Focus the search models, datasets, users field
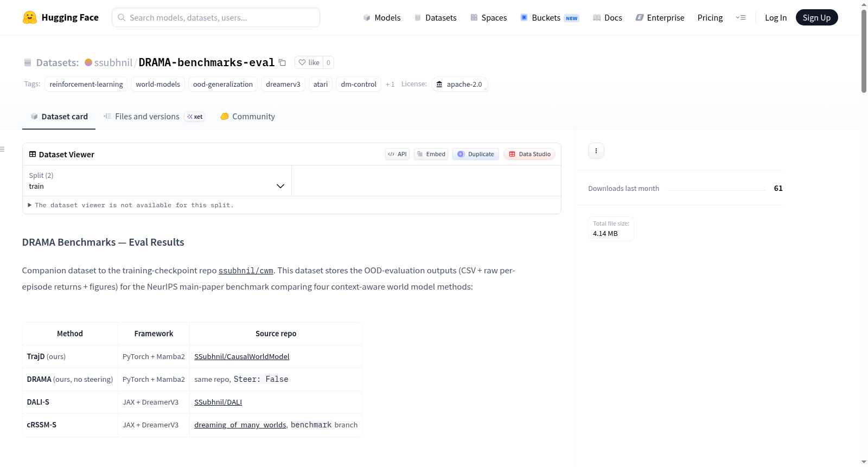The height and width of the screenshot is (467, 868). [x=216, y=17]
